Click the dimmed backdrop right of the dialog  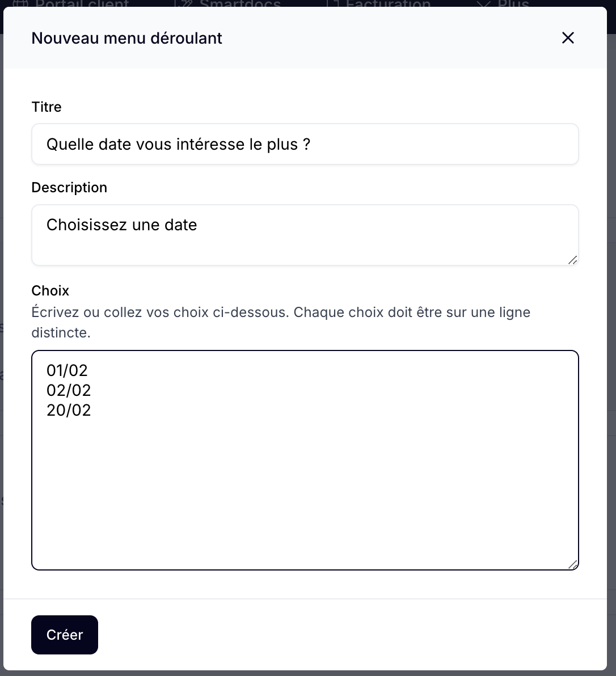pyautogui.click(x=611, y=345)
